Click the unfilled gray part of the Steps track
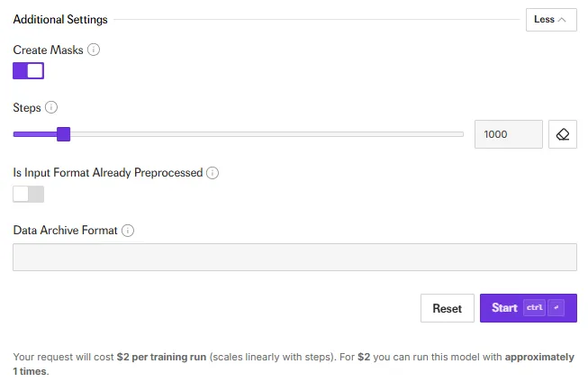The width and height of the screenshot is (588, 391). point(270,134)
